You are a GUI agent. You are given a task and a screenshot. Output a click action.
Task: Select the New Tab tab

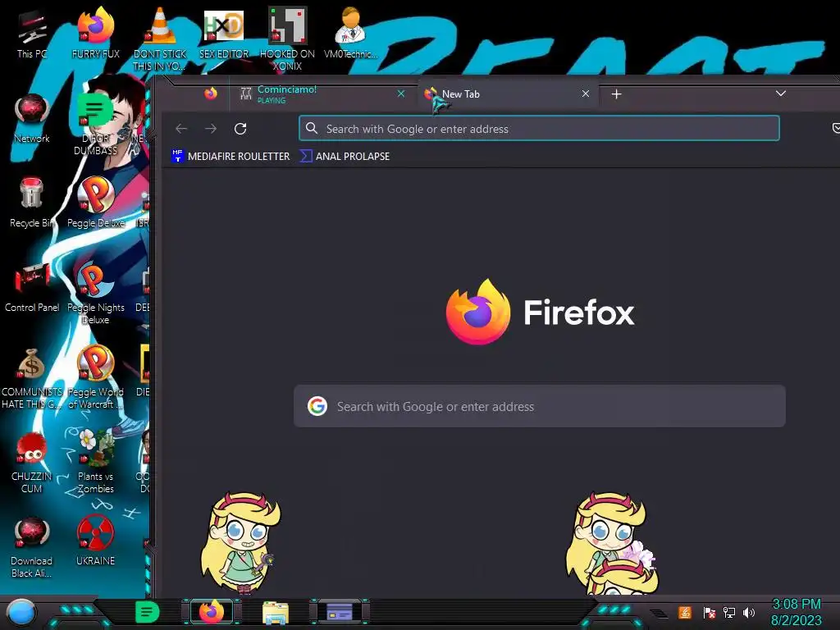pyautogui.click(x=506, y=94)
